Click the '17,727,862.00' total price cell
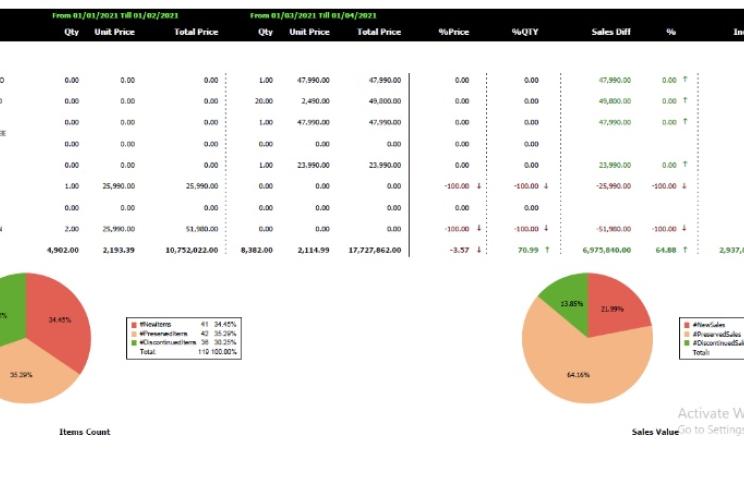Viewport: 744px width, 496px height. click(x=375, y=250)
